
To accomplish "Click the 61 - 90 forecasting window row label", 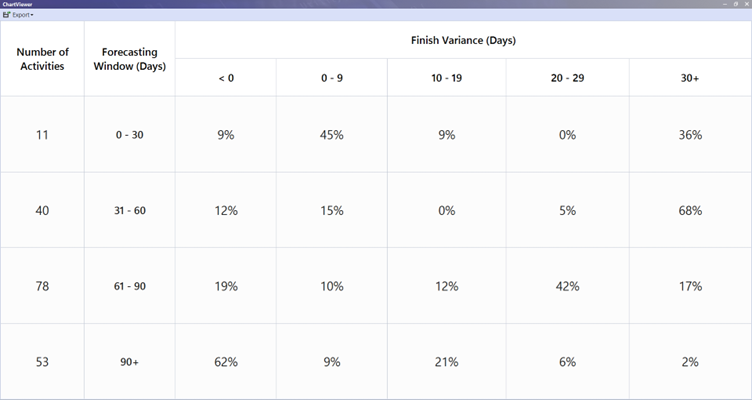I will [129, 286].
